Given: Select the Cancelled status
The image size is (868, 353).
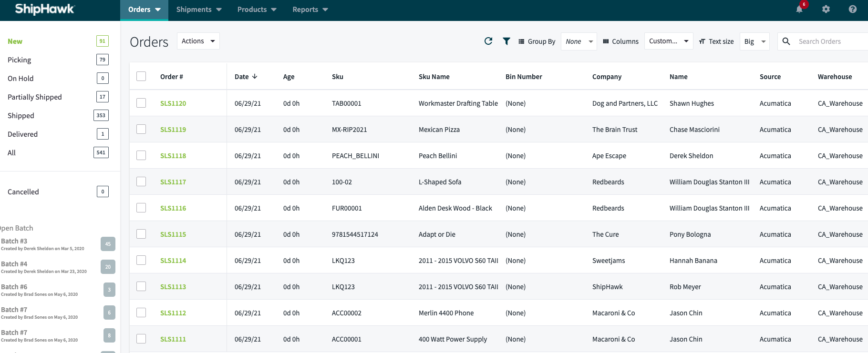Looking at the screenshot, I should (23, 192).
